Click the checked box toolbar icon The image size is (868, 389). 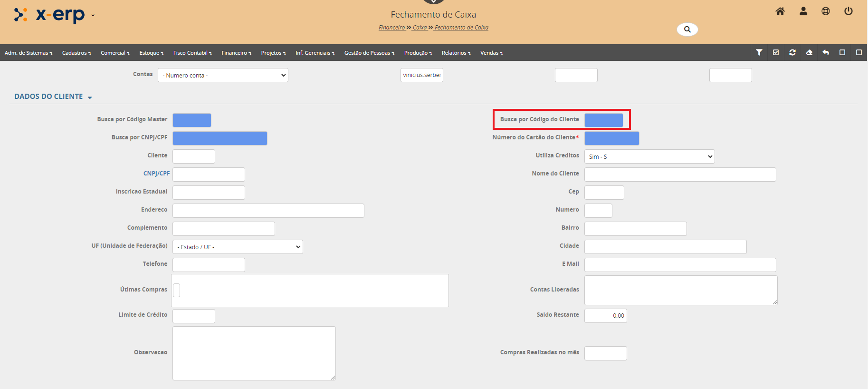776,53
